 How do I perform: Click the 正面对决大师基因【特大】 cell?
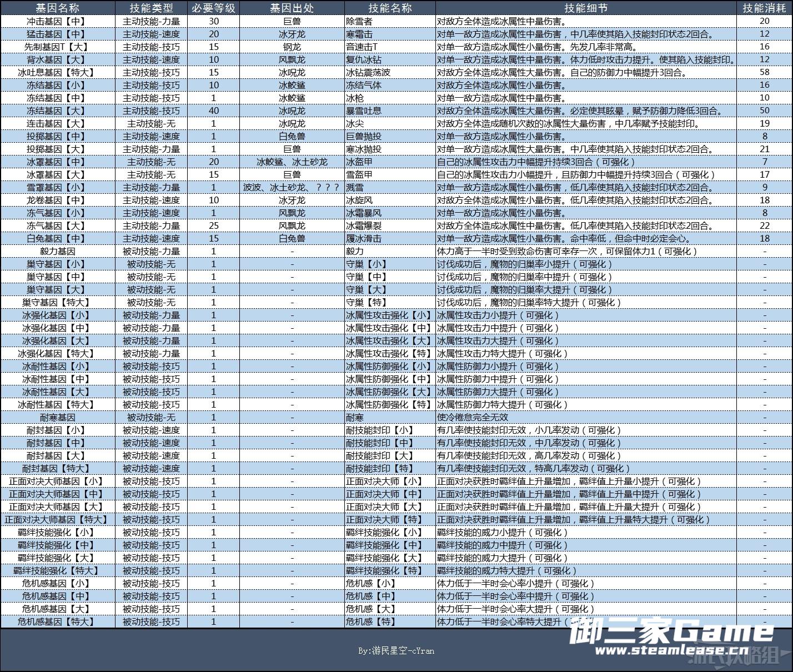click(x=57, y=519)
